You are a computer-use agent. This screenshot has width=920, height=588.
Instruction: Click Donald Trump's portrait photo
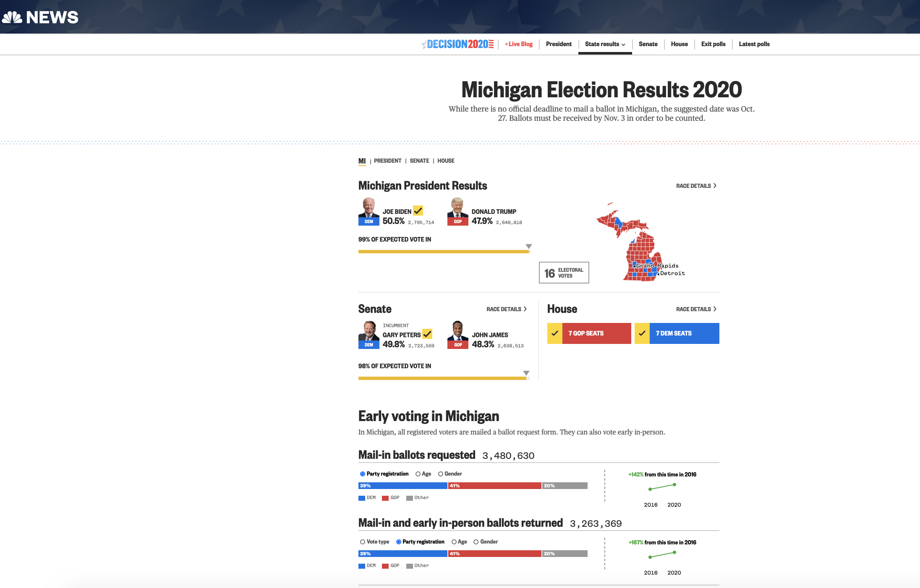coord(457,207)
